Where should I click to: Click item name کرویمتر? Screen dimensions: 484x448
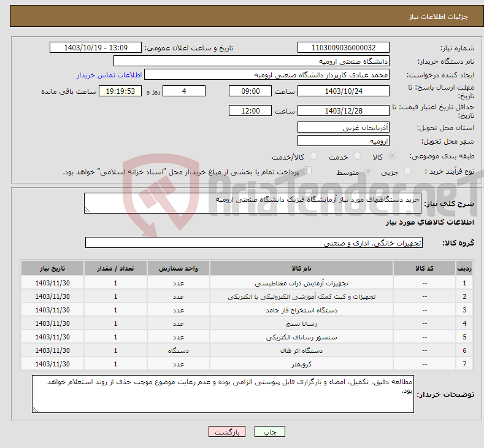301,364
